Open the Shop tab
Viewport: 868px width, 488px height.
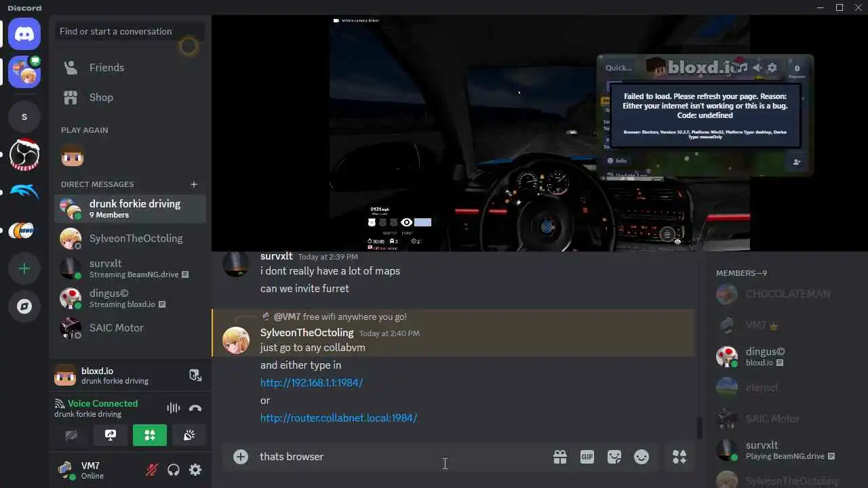(130, 98)
